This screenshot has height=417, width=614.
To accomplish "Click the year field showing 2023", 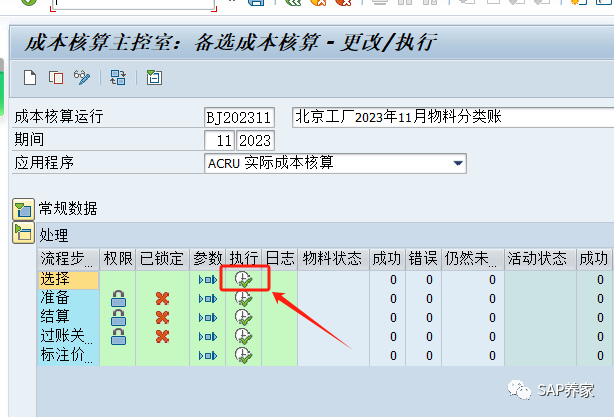I will click(x=255, y=140).
